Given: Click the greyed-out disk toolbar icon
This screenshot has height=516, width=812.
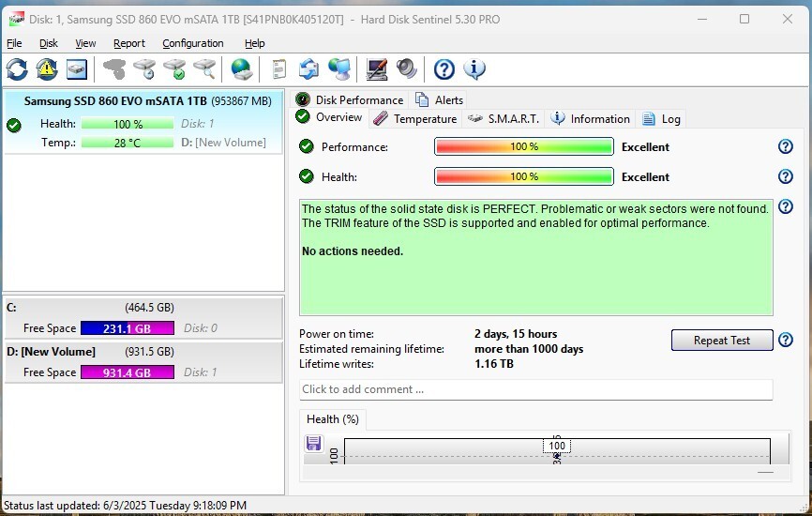Looking at the screenshot, I should pyautogui.click(x=114, y=68).
